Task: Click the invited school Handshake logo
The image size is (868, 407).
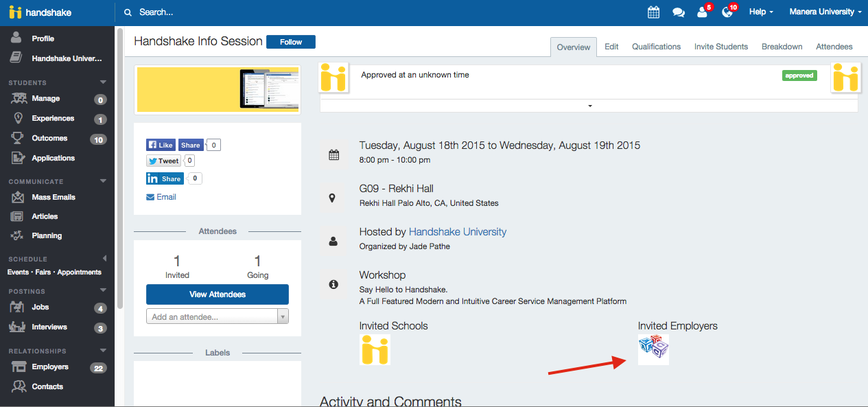Action: [x=375, y=349]
